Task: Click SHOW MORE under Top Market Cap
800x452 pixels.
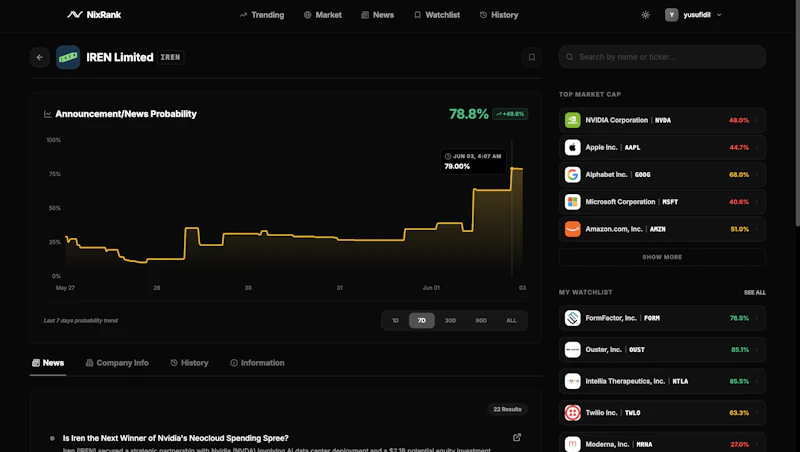Action: [x=662, y=257]
